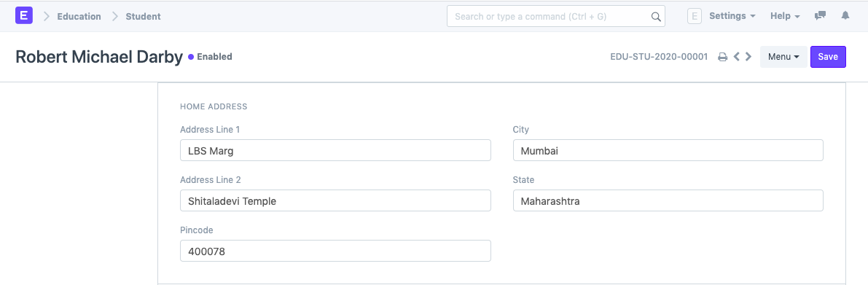Navigate to the Student breadcrumb
This screenshot has width=868, height=285.
coord(143,16)
